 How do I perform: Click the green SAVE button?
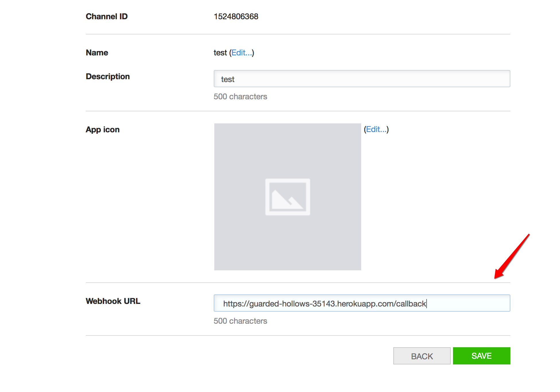point(481,356)
